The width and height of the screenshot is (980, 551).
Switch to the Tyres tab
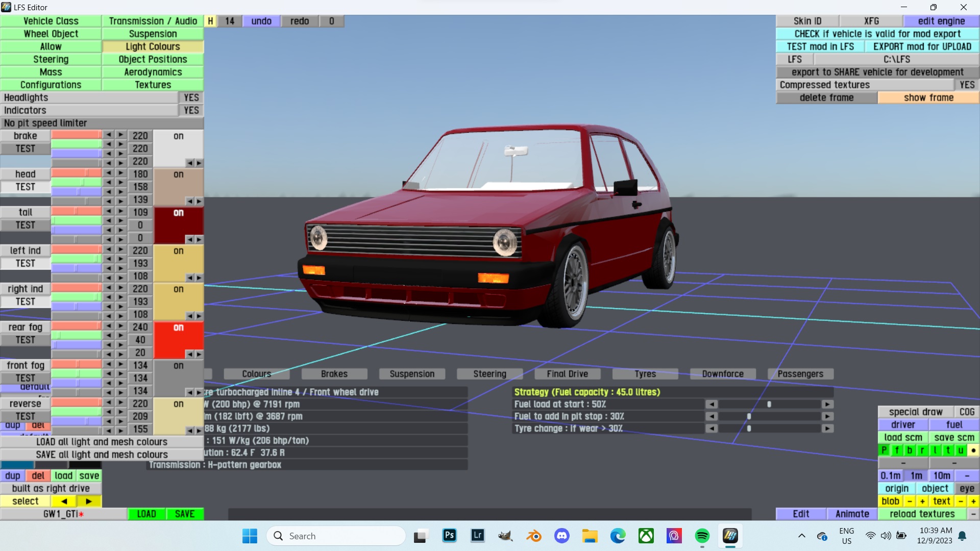(x=645, y=374)
